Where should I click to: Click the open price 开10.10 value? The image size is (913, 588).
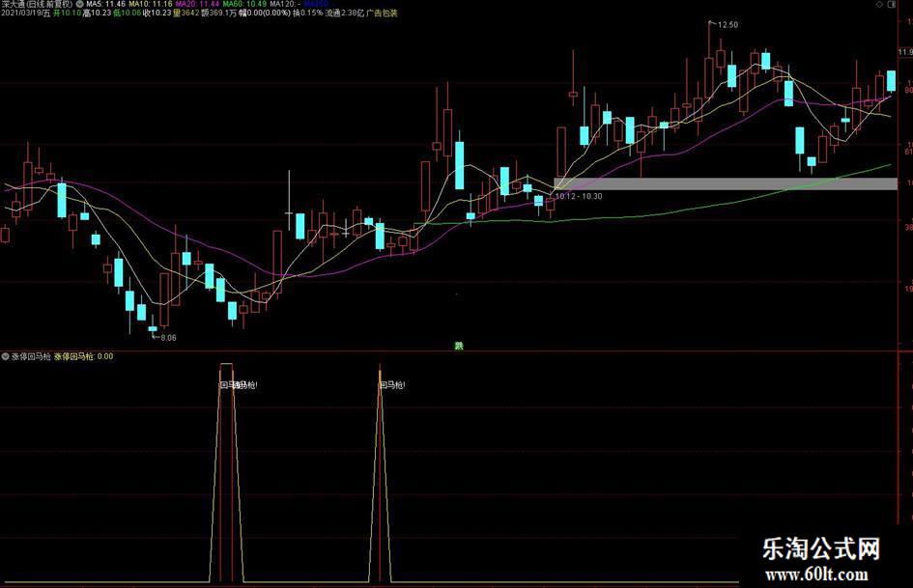point(67,13)
